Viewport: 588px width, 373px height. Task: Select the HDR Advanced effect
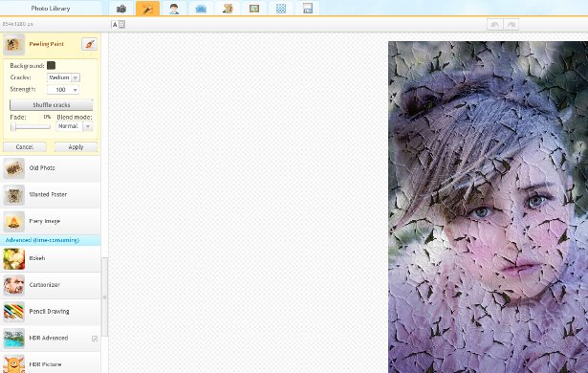51,339
